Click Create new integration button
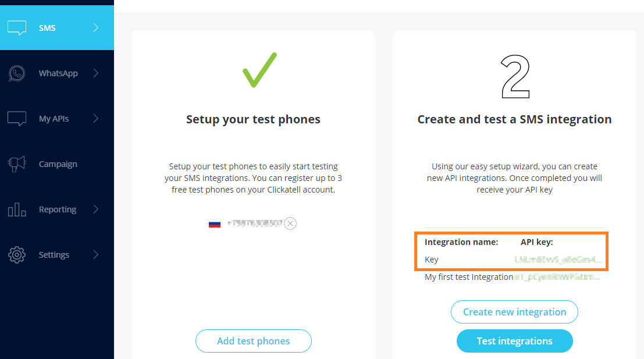Screen dimensions: 644x359 coord(514,312)
